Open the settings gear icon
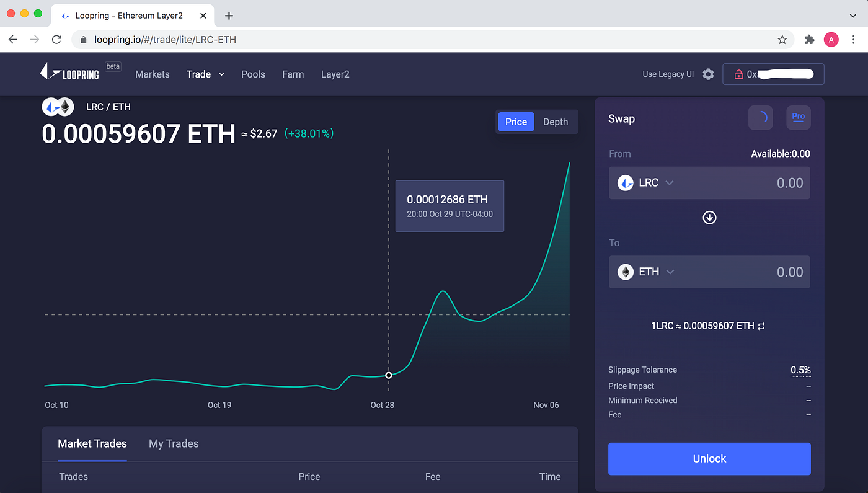Viewport: 868px width, 493px height. click(x=708, y=74)
